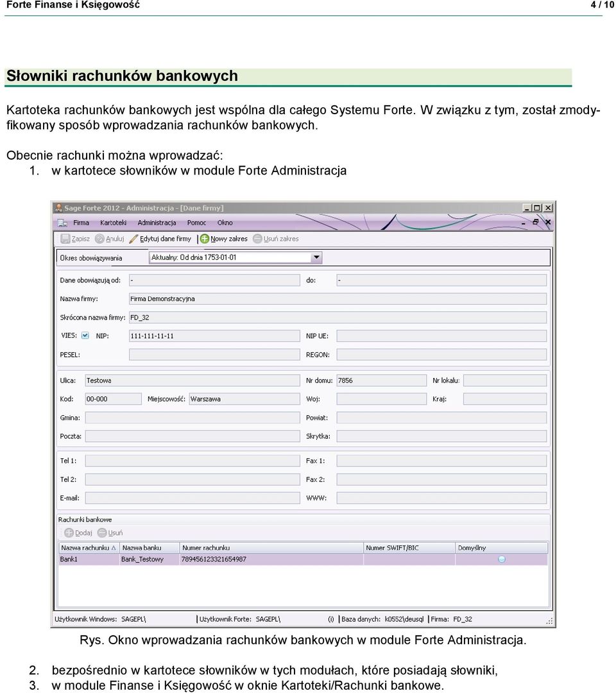Toggle the Domyślny marker for Bank1
616x693 pixels.
tap(502, 559)
